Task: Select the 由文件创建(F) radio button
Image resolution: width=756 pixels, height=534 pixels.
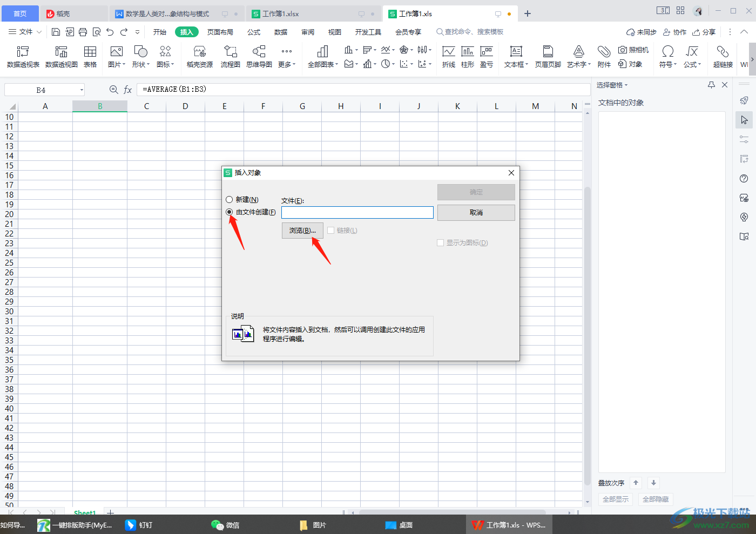Action: pyautogui.click(x=230, y=212)
